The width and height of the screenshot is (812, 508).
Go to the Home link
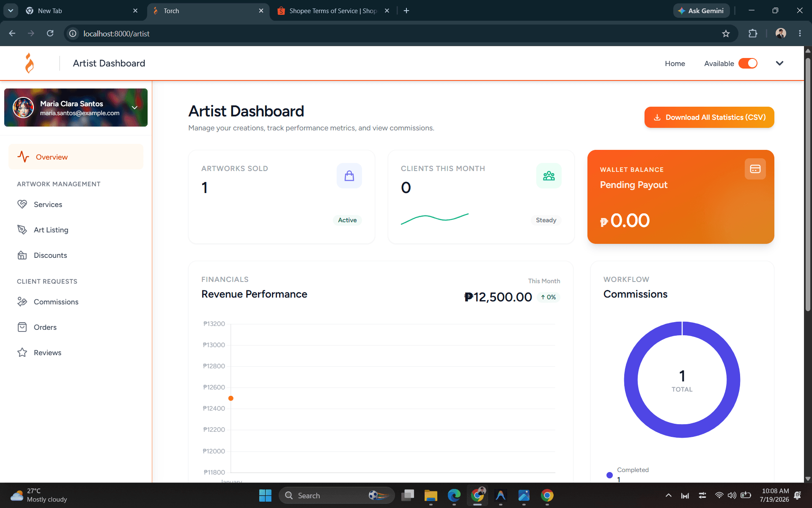pos(675,63)
